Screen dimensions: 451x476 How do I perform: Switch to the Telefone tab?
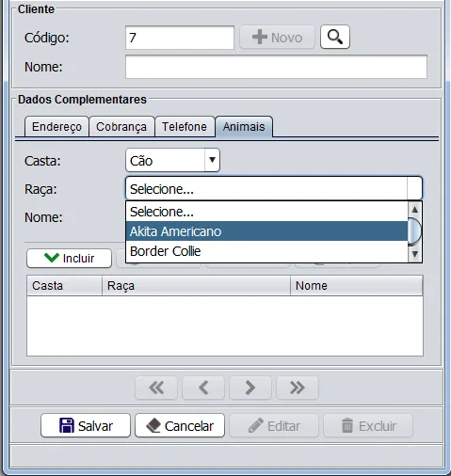[x=185, y=127]
